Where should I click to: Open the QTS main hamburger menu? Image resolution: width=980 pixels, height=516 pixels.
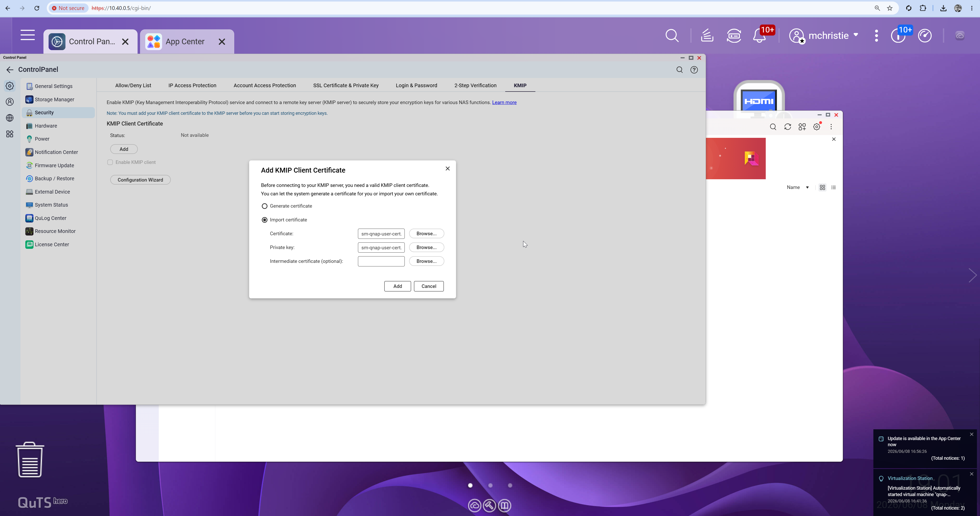(x=27, y=35)
